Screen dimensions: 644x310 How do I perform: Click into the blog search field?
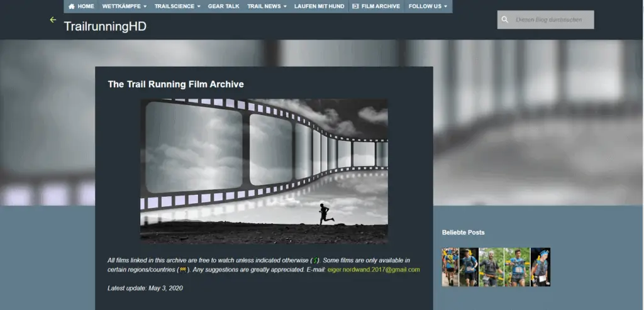(552, 19)
